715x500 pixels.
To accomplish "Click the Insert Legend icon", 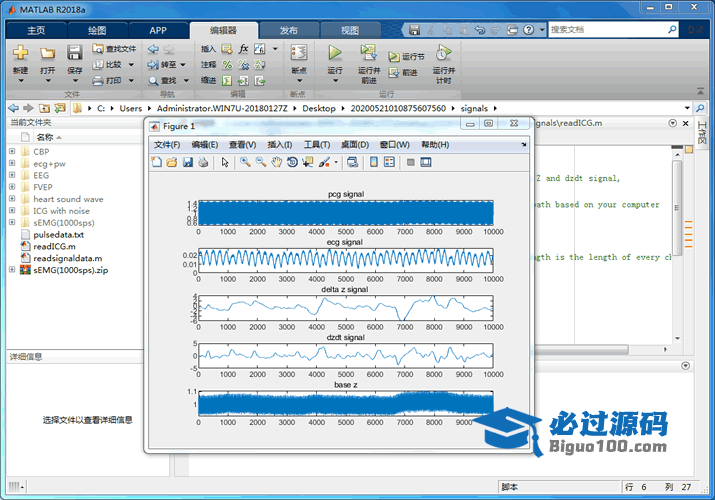I will point(389,162).
